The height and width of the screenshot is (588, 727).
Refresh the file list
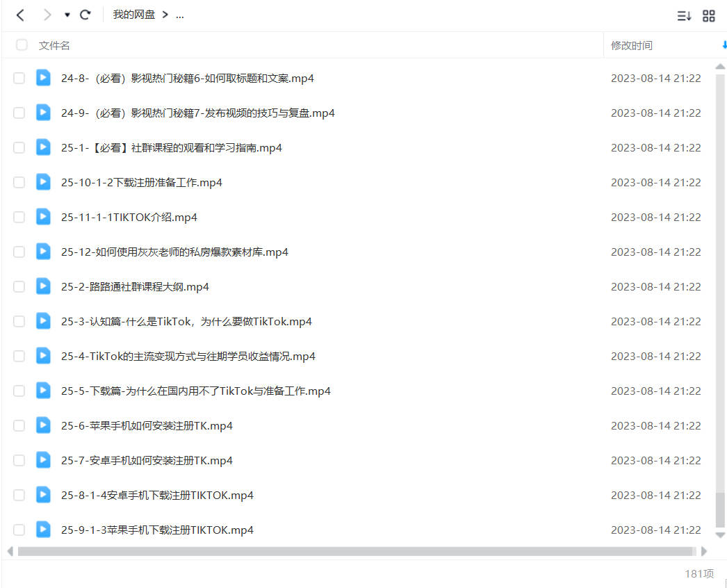(x=85, y=15)
